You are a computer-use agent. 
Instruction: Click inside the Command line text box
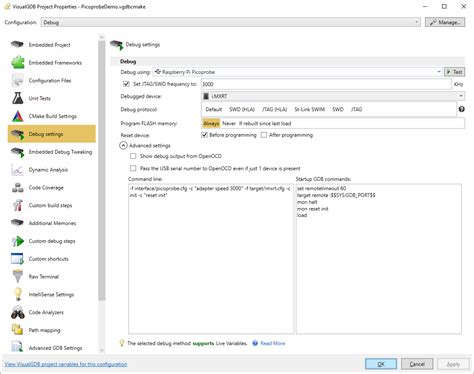pyautogui.click(x=211, y=259)
